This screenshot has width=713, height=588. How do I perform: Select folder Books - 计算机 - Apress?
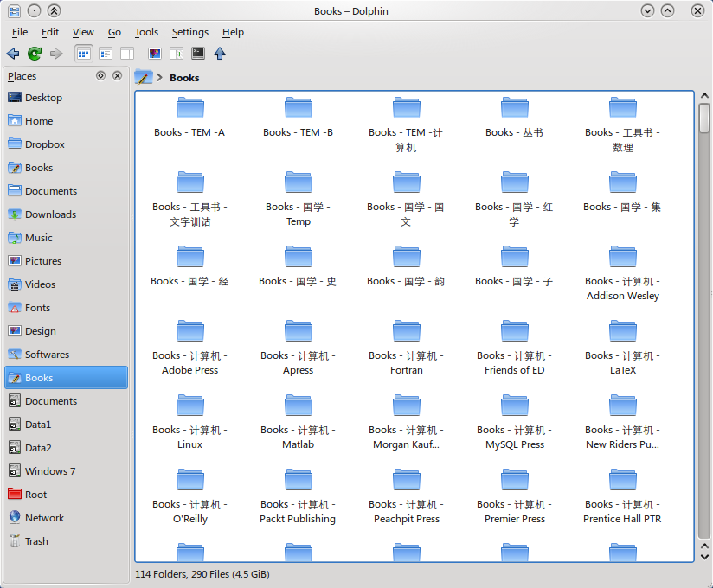298,348
